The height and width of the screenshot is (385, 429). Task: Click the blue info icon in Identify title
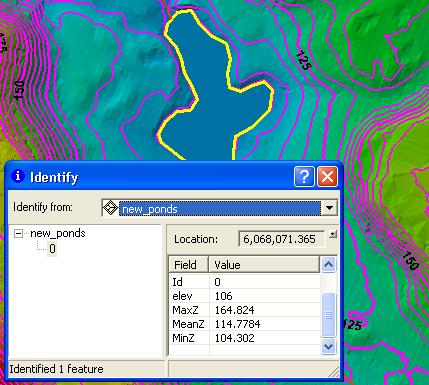click(18, 176)
